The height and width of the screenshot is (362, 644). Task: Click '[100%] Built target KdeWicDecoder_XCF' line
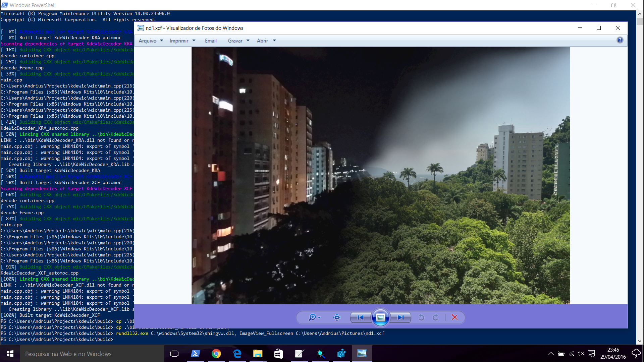pos(50,315)
